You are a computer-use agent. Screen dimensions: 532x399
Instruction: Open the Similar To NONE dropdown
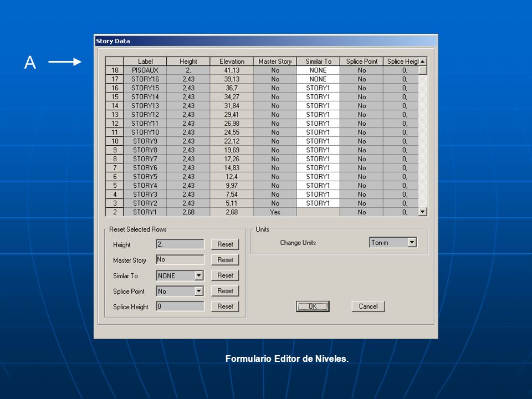click(x=199, y=275)
